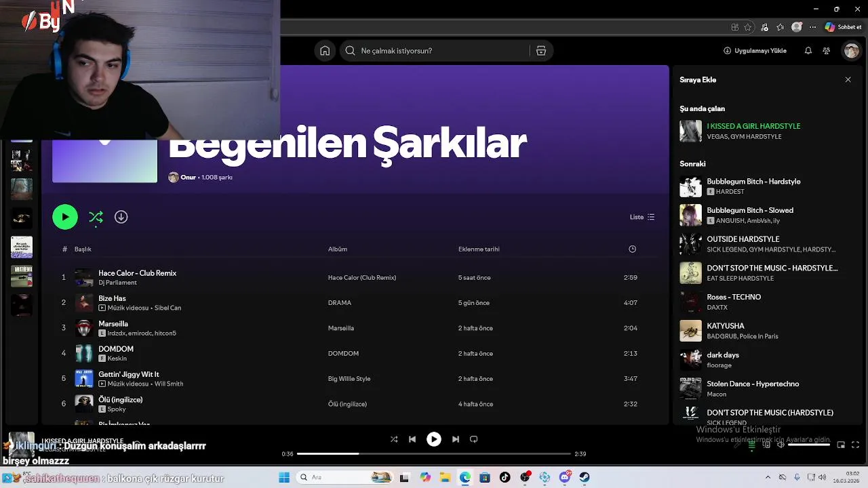The width and height of the screenshot is (868, 488).
Task: Select the track Ölü (ingilizce)
Action: click(121, 400)
